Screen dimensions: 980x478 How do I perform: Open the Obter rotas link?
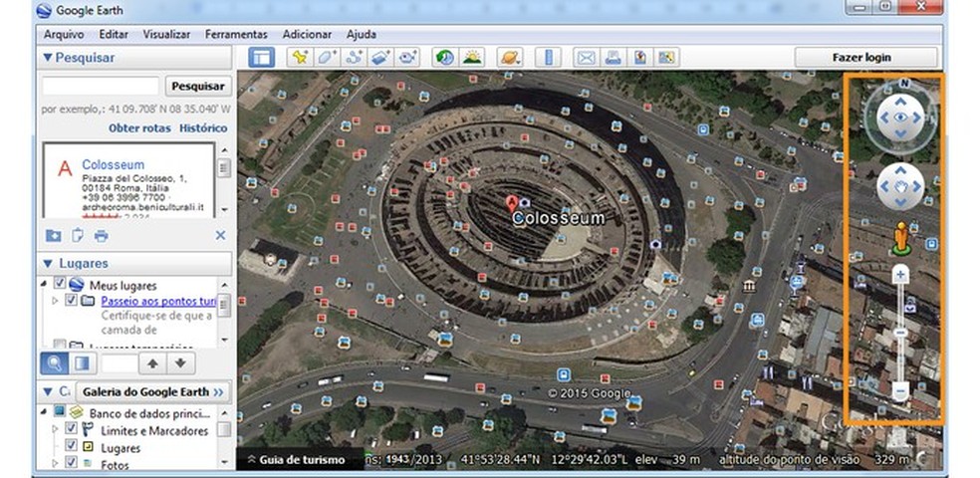(139, 128)
